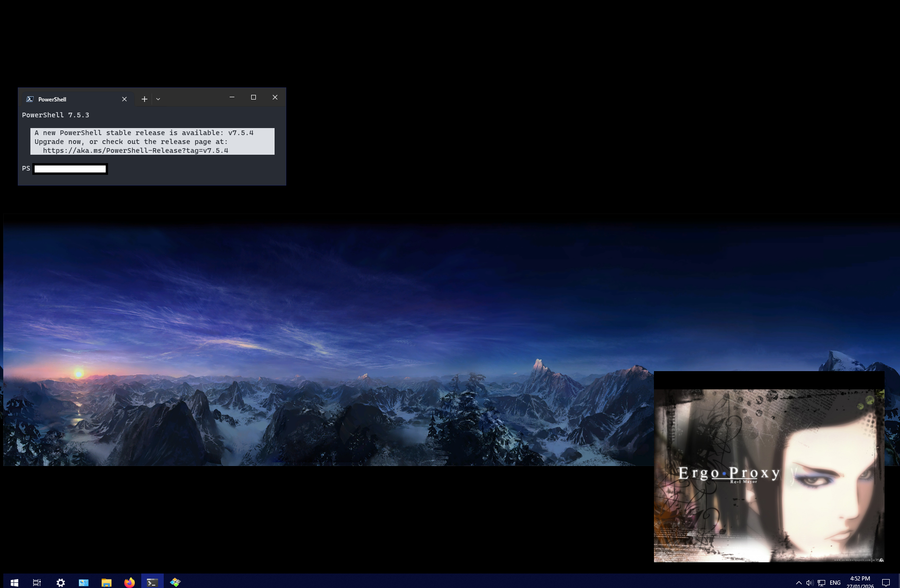Expand the new tab profile dropdown chevron
Image resolution: width=900 pixels, height=588 pixels.
coord(158,99)
